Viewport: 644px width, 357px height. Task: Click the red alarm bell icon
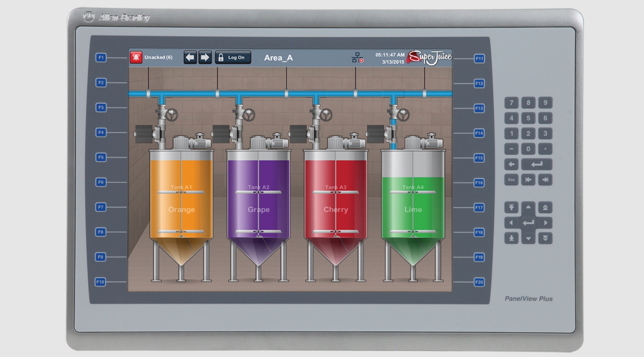[136, 57]
